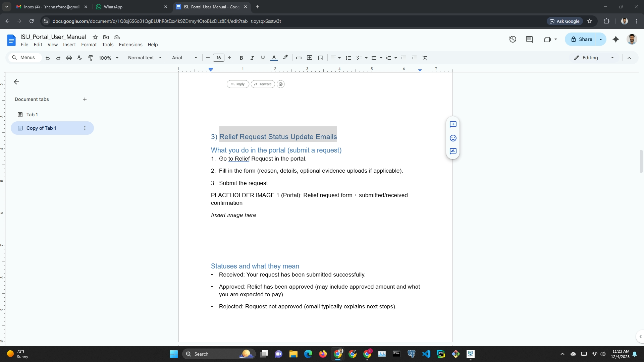The height and width of the screenshot is (362, 644).
Task: Open the Arial font dropdown
Action: click(184, 58)
